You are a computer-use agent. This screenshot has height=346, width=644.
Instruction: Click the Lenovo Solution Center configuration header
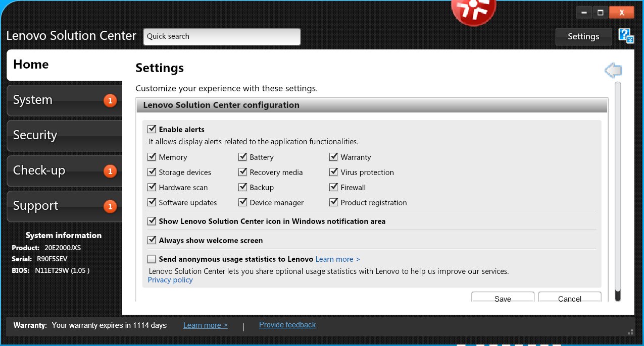372,105
